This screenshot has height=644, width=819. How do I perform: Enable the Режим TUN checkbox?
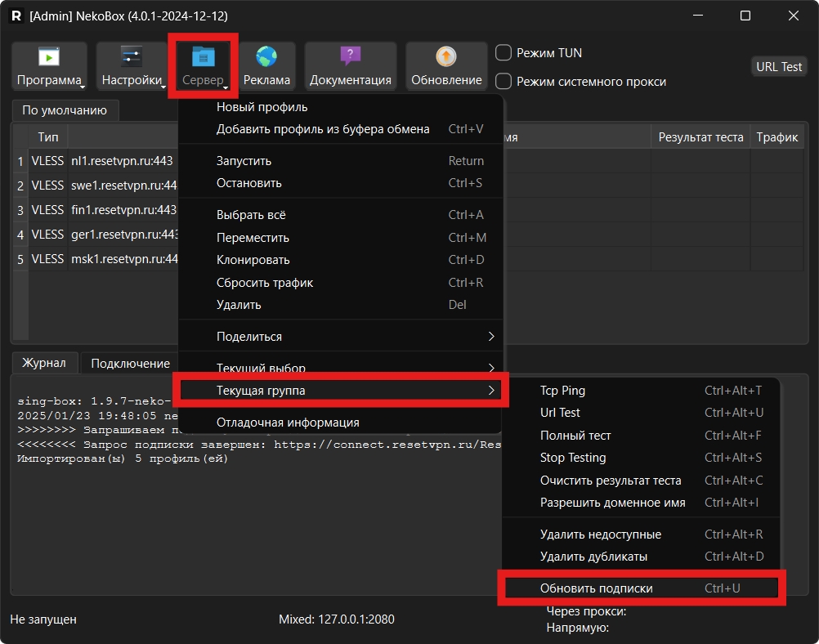[504, 53]
